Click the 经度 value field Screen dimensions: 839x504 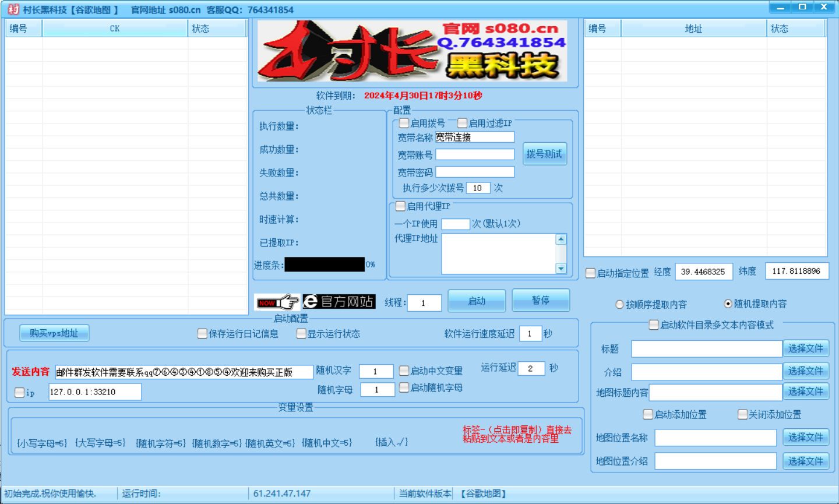(x=704, y=272)
